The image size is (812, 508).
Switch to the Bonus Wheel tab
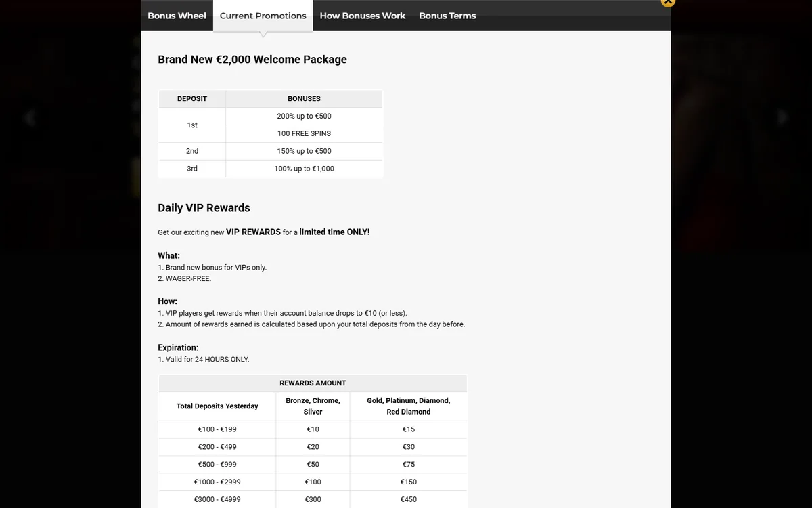click(x=177, y=16)
